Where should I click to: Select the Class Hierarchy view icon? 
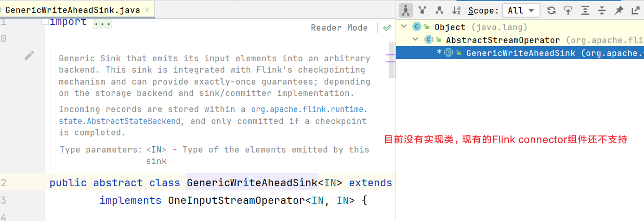pos(406,10)
